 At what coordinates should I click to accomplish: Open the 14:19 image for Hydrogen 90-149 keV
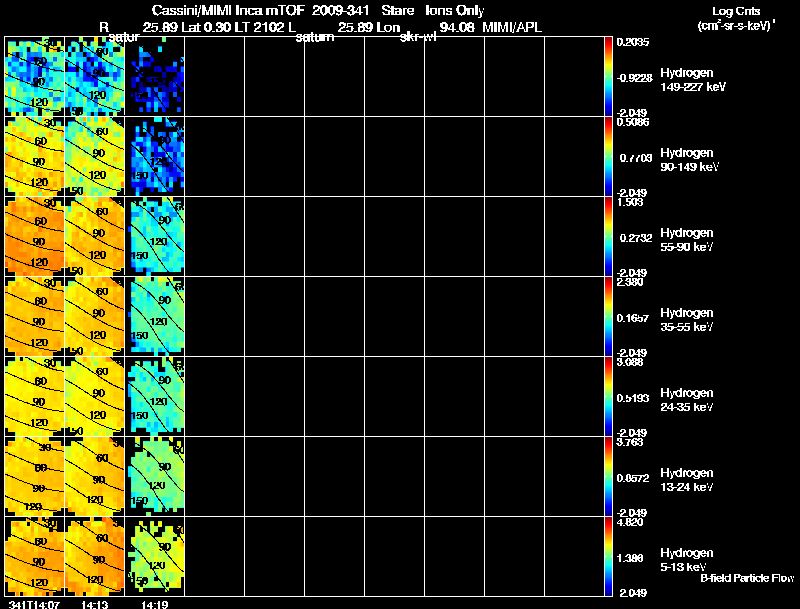(155, 156)
